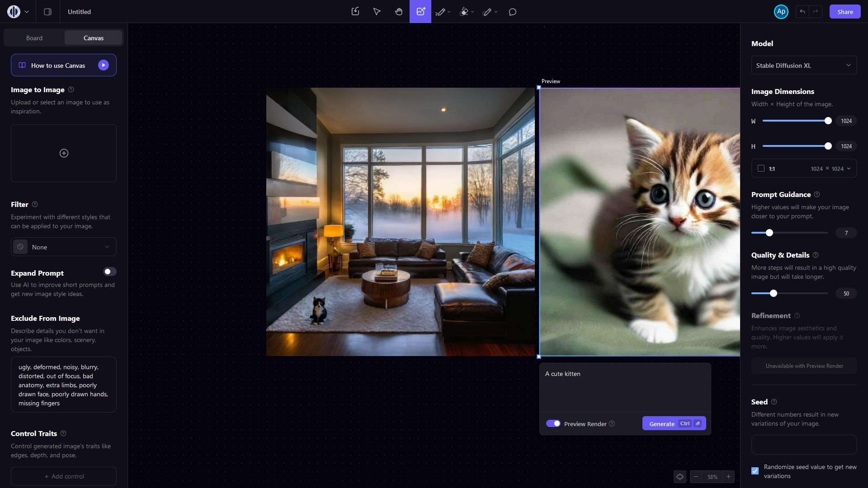
Task: Select the magic eraser tool
Action: 464,12
